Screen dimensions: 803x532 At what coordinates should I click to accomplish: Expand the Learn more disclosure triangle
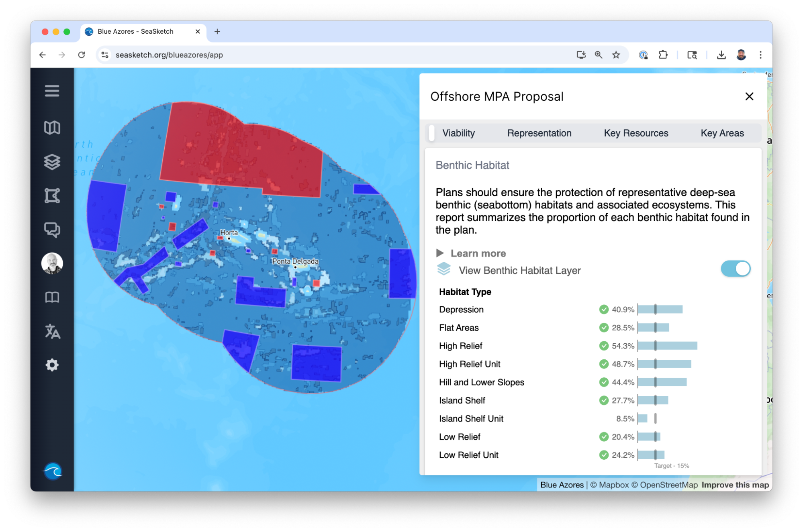pos(440,253)
